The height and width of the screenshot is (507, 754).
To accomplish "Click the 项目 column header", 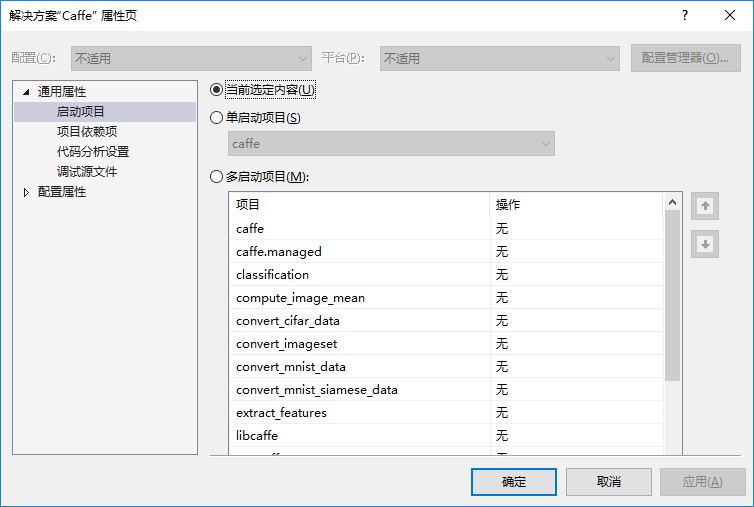I will point(359,204).
